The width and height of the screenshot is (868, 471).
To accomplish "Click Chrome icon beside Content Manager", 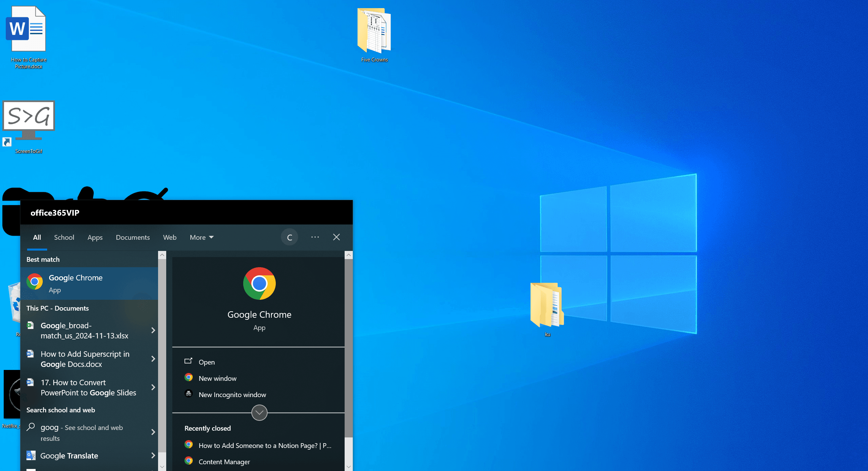I will (189, 461).
